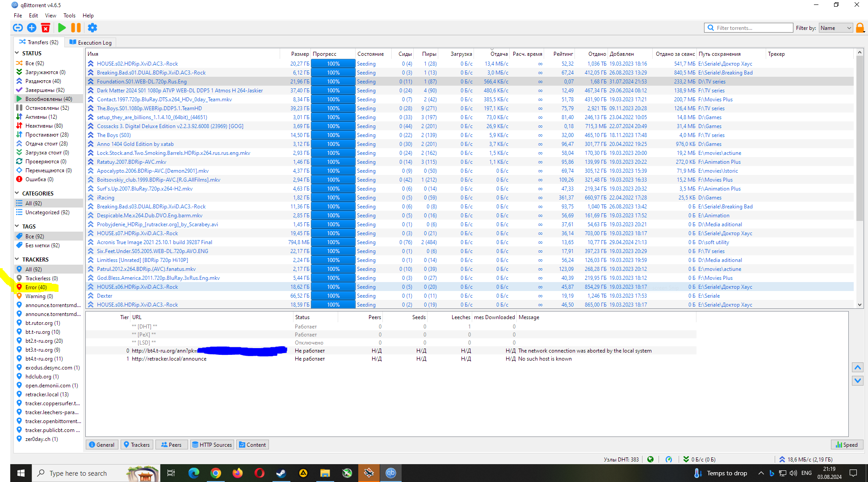868x482 pixels.
Task: Open the Edit menu
Action: click(34, 15)
